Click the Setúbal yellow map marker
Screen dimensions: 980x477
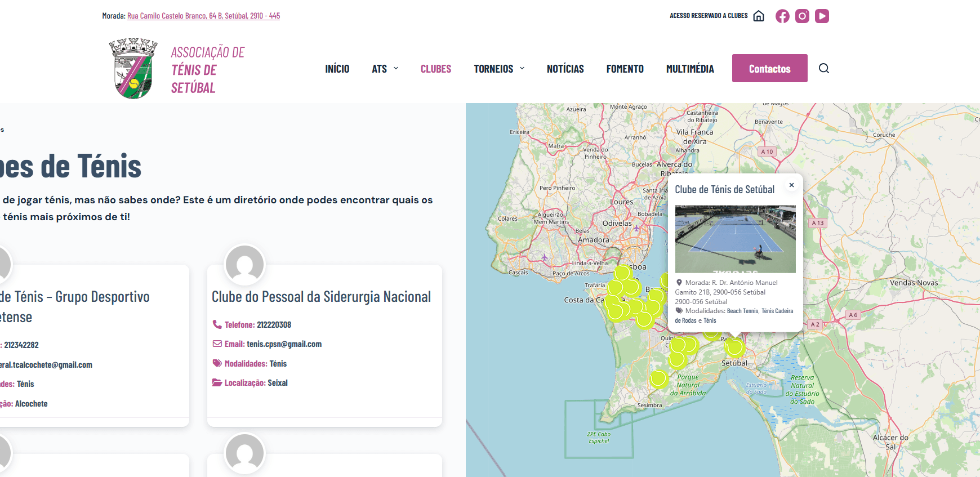(734, 348)
